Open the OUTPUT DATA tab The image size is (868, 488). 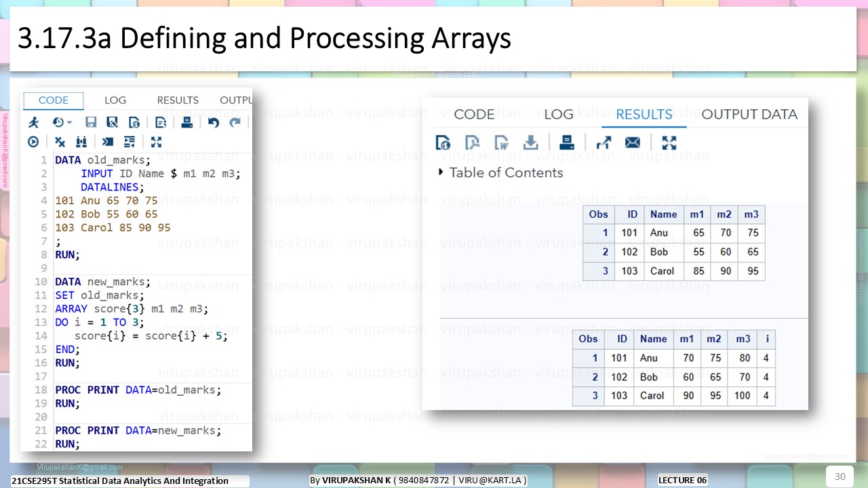pyautogui.click(x=749, y=115)
